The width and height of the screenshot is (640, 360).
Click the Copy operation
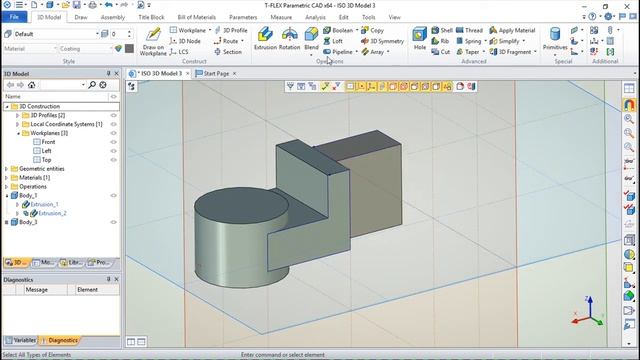pos(372,30)
